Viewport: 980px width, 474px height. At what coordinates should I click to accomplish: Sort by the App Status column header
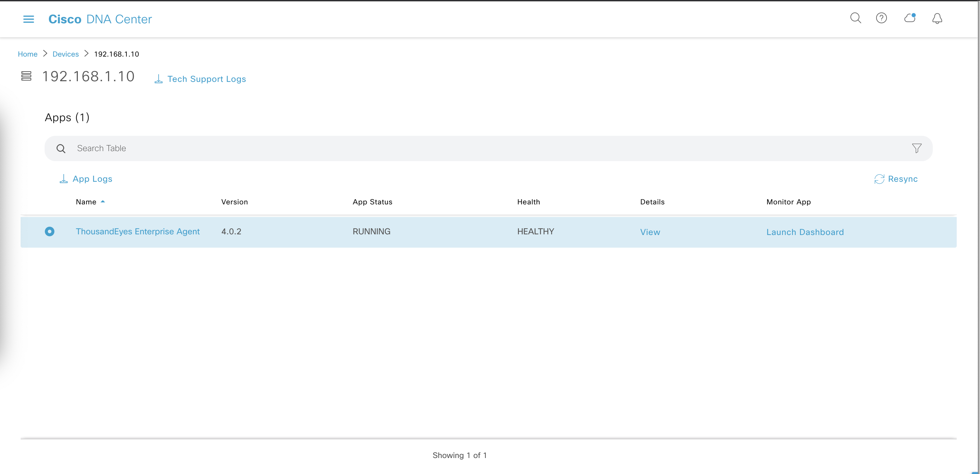[x=372, y=202]
